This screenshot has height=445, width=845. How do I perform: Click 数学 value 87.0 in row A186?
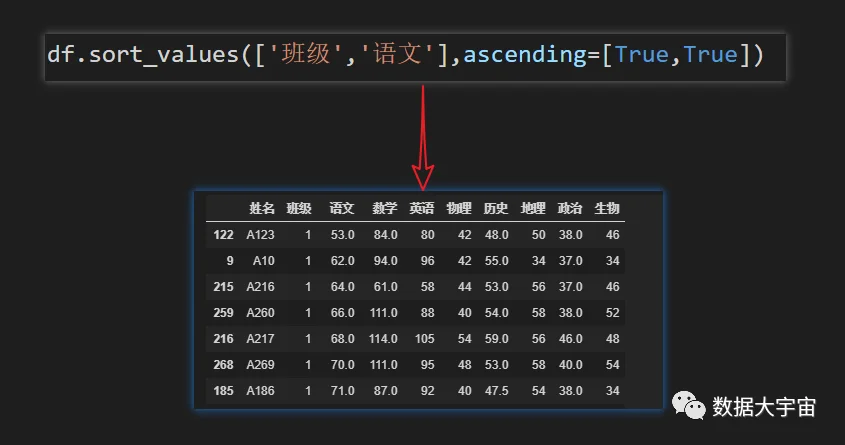[386, 391]
